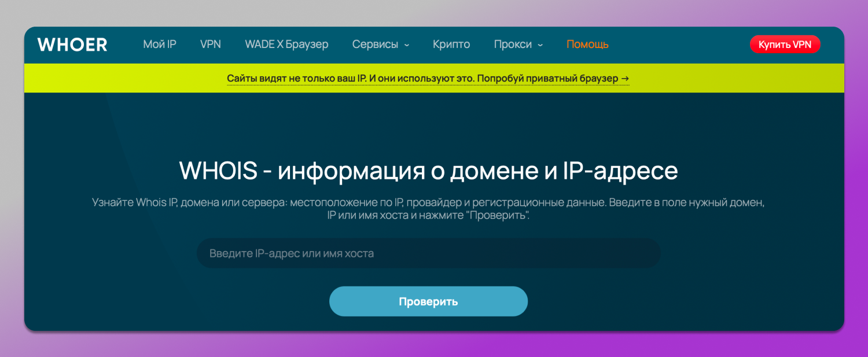Expand the arrow beside Прокси
Viewport: 868px width, 357px height.
pos(540,45)
